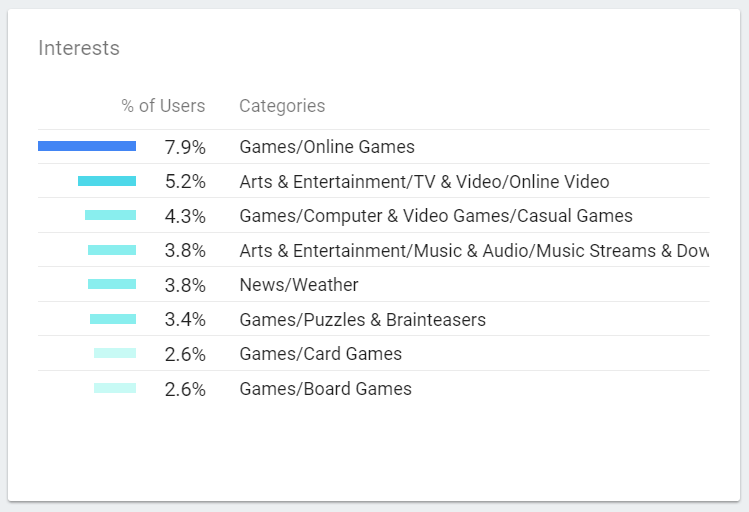This screenshot has height=512, width=749.
Task: Click the pale bar for Board Games
Action: click(x=115, y=388)
